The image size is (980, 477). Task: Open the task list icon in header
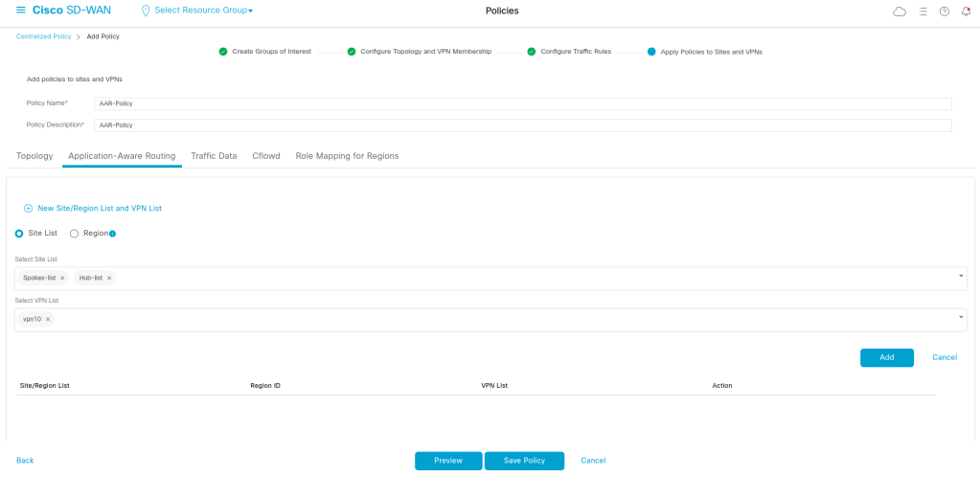point(923,11)
